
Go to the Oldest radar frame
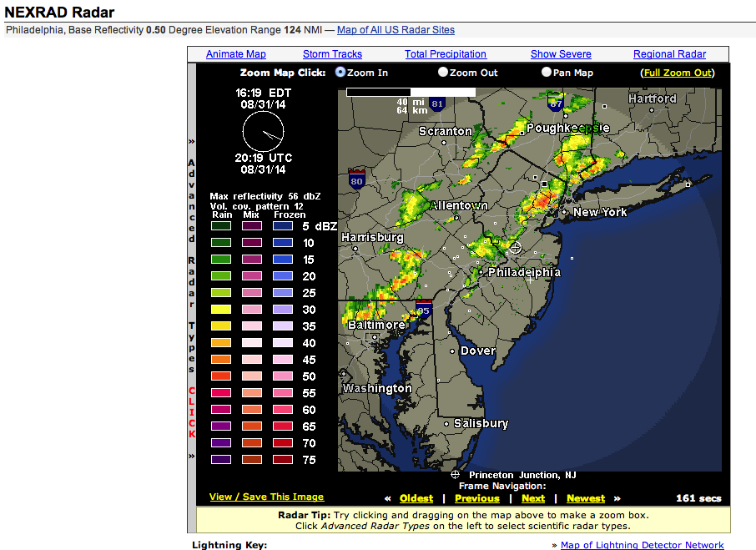tap(416, 498)
